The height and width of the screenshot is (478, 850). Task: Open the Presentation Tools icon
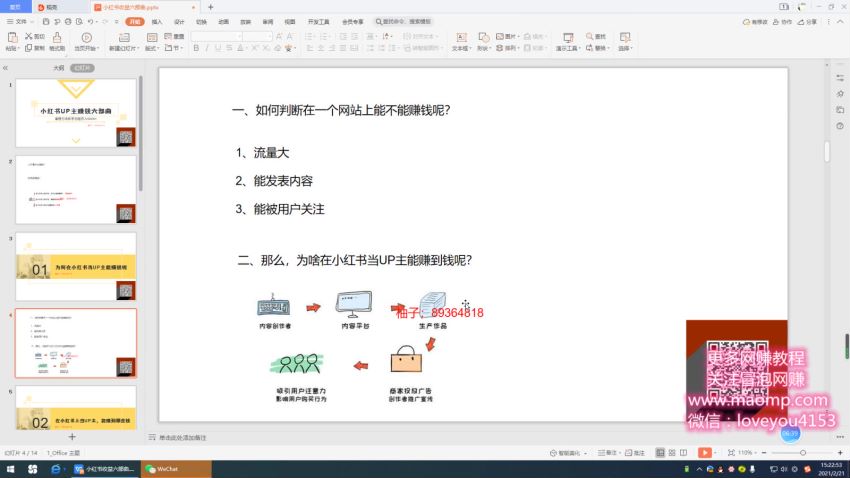pyautogui.click(x=568, y=37)
